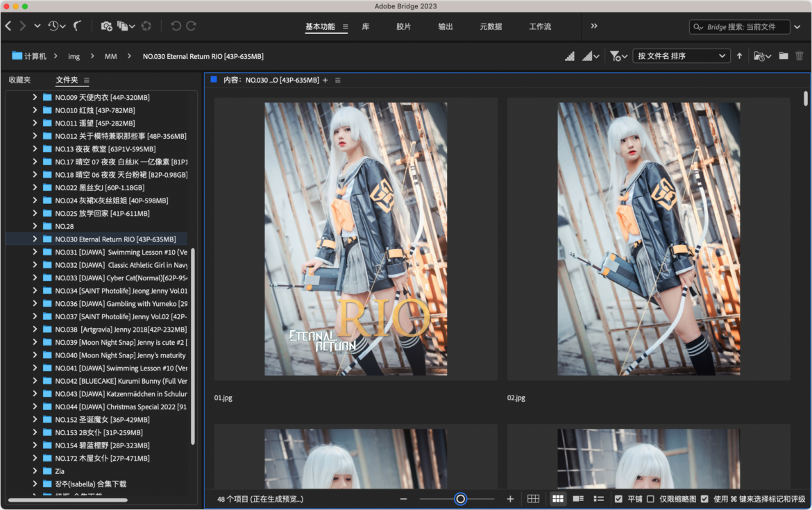Click the get photos from camera icon

[106, 26]
